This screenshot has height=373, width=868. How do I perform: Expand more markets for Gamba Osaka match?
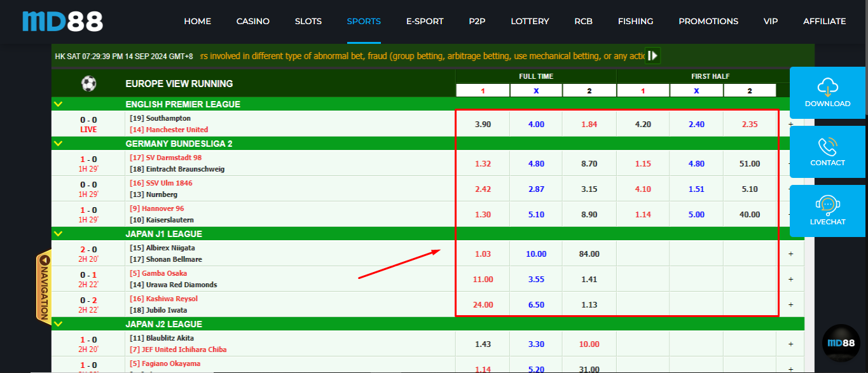tap(790, 279)
